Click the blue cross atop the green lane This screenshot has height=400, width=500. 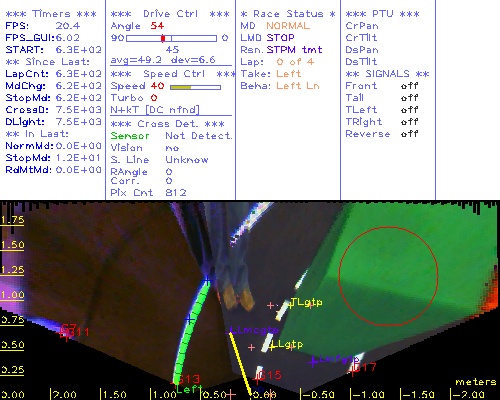pos(207,280)
